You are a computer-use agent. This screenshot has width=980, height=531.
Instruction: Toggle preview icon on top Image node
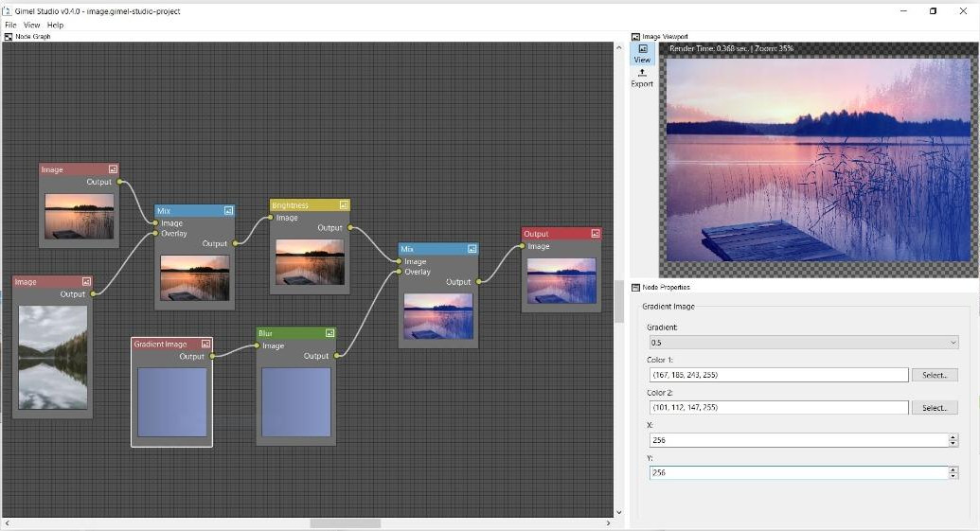(113, 169)
